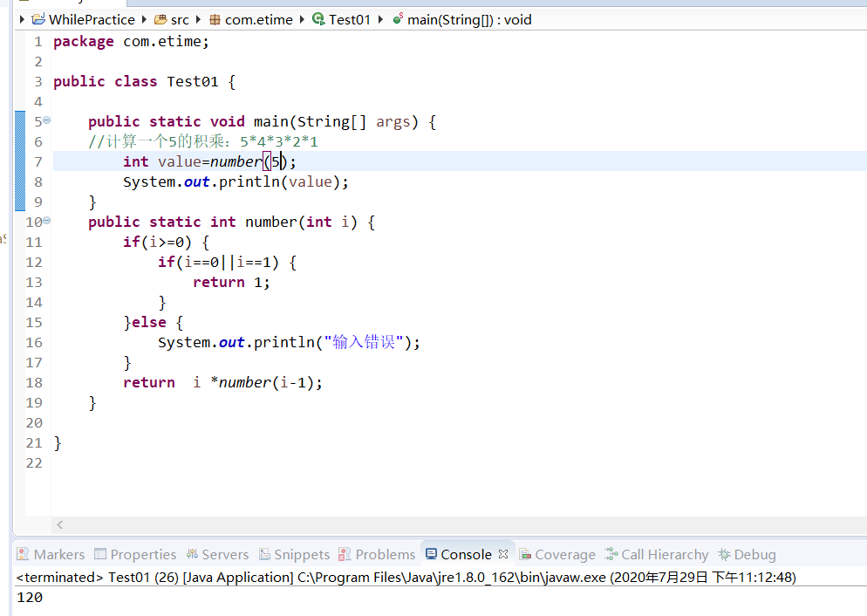Click com.etime in the breadcrumb
This screenshot has width=867, height=616.
point(259,20)
